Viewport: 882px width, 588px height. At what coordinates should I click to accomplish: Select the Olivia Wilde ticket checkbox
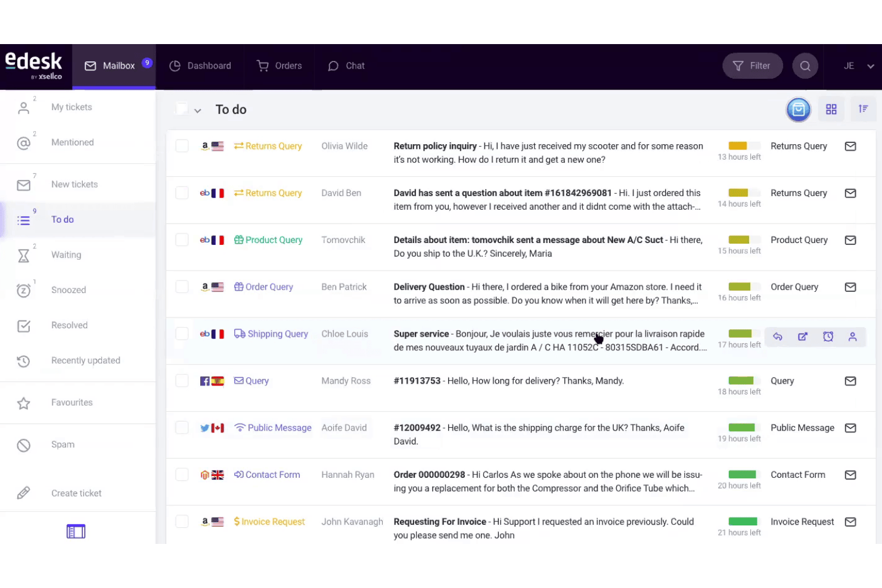click(182, 146)
